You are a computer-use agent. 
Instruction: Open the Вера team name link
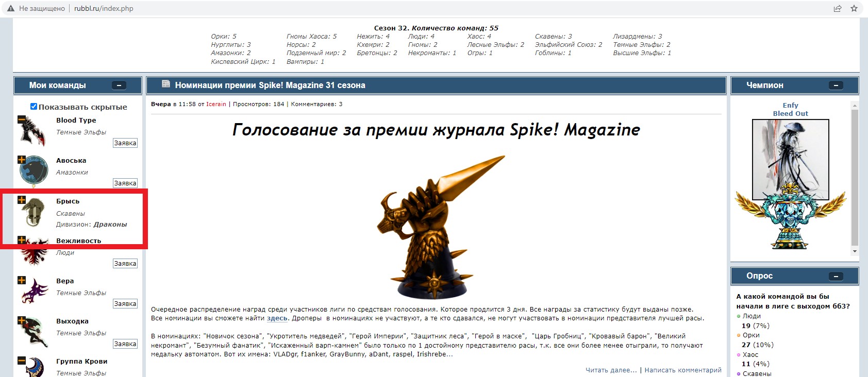[65, 281]
